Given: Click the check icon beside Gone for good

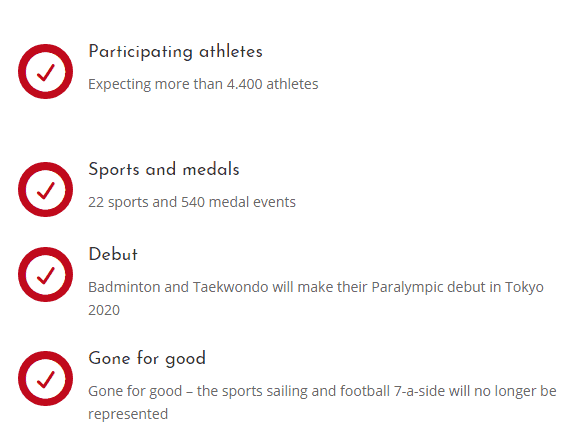Looking at the screenshot, I should [x=45, y=378].
